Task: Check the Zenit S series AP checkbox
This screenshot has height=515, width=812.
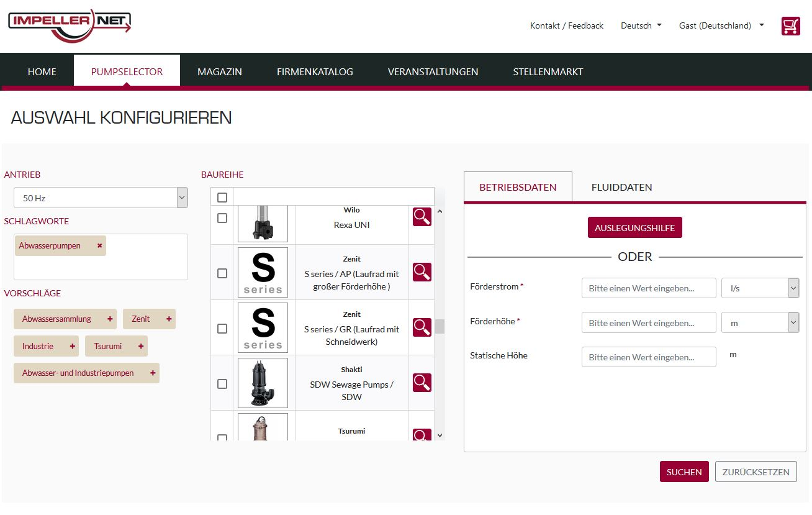Action: point(222,273)
